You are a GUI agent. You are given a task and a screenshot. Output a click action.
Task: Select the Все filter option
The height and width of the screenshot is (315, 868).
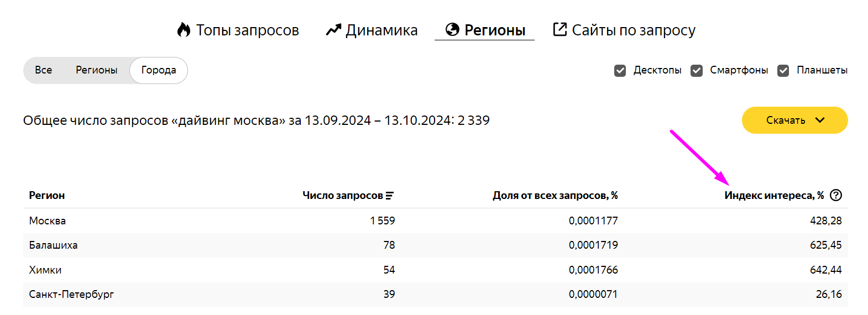click(x=44, y=70)
